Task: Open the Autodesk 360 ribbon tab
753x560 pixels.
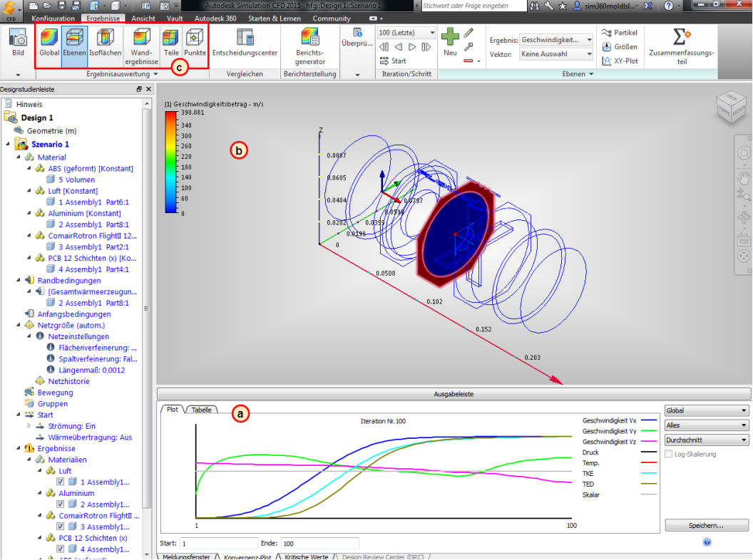Action: [x=215, y=19]
